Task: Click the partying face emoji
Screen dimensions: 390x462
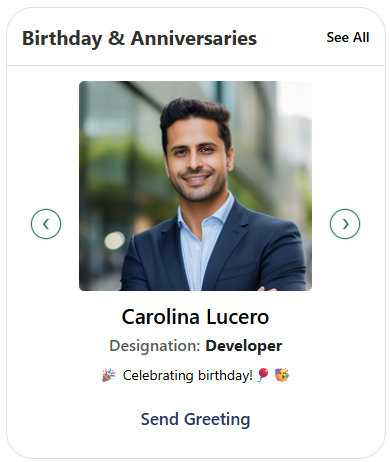Action: tap(282, 375)
